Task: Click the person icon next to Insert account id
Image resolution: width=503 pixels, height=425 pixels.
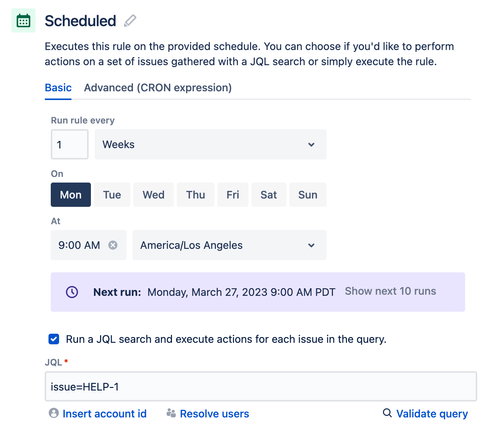Action: 54,413
